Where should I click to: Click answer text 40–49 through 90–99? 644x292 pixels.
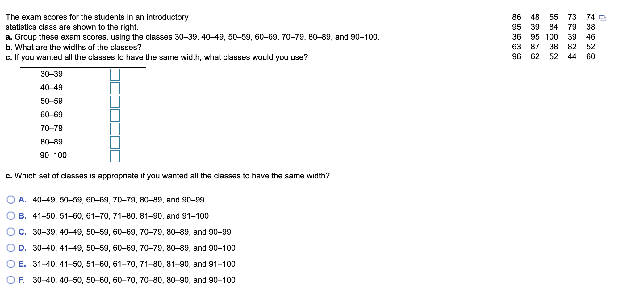coord(119,200)
